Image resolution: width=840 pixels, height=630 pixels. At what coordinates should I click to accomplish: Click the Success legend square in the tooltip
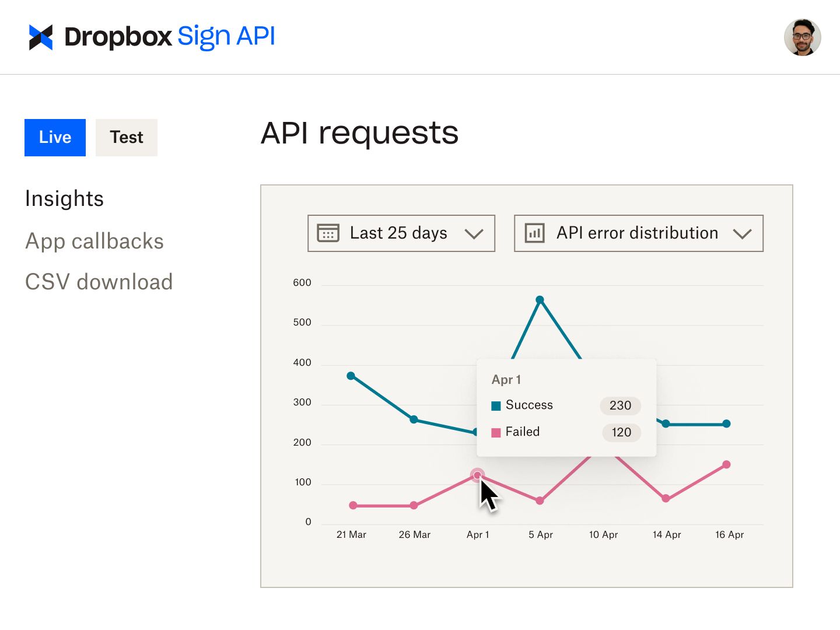click(x=496, y=405)
